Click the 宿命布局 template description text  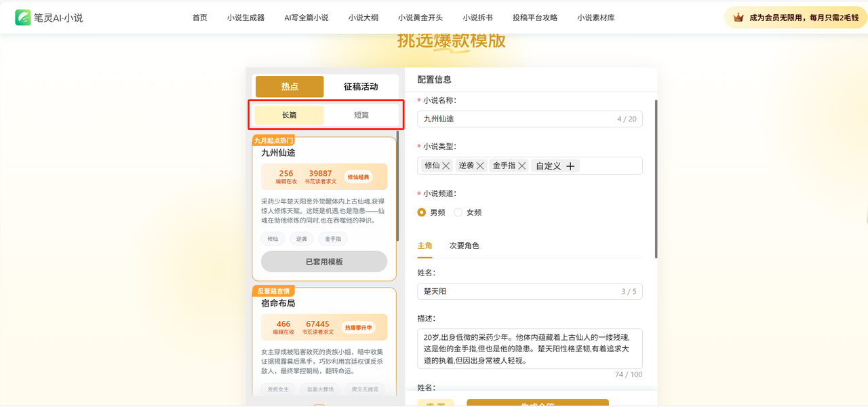[323, 362]
